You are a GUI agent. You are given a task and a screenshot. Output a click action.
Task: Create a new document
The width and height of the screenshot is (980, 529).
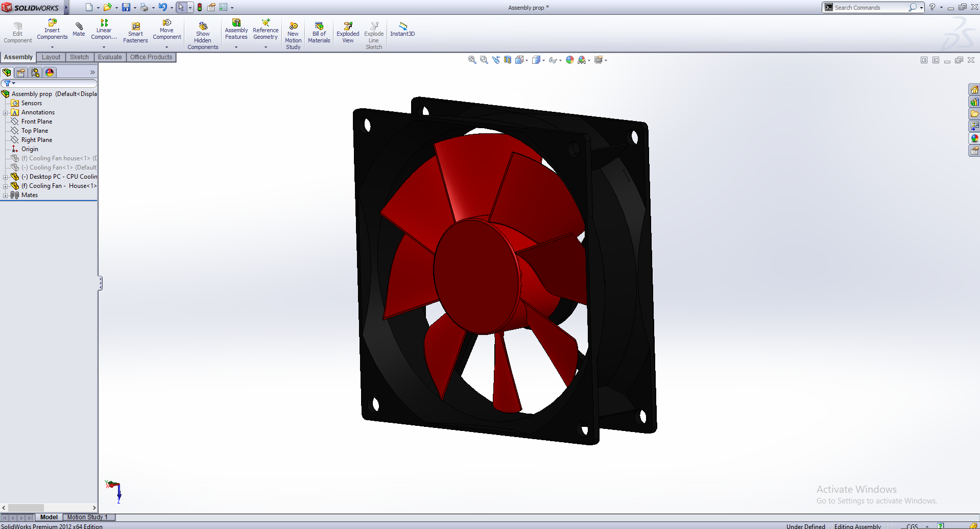89,7
